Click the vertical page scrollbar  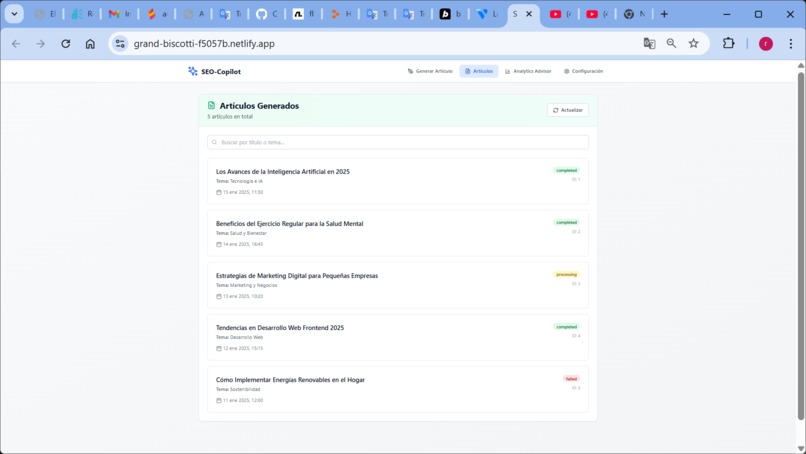(800, 246)
